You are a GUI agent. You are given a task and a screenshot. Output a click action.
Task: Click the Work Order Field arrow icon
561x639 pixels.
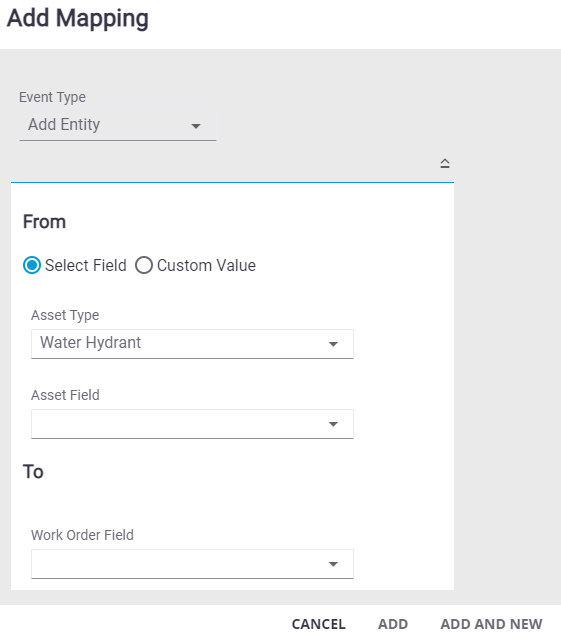pyautogui.click(x=333, y=564)
